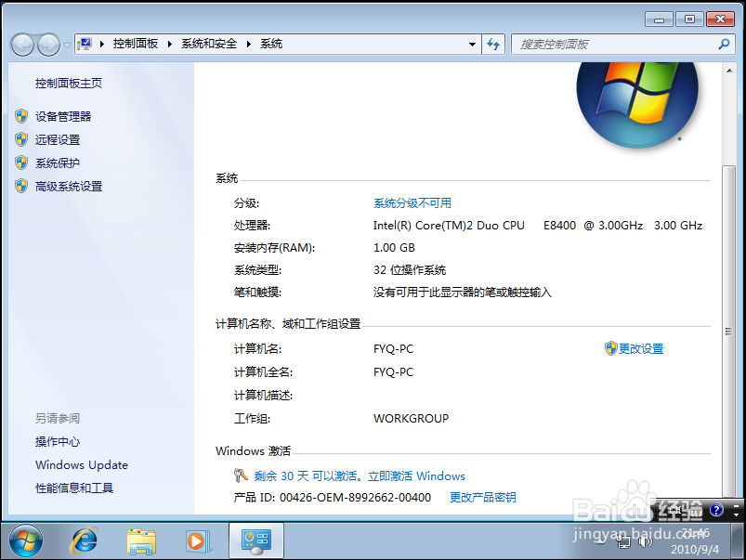746x560 pixels.
Task: Click shield icon beside 系统保护
Action: (x=21, y=163)
